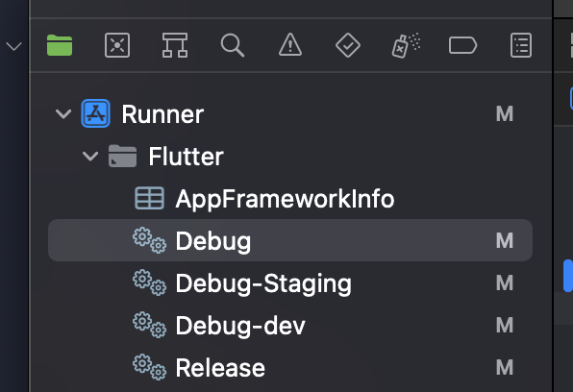Open the Report navigator list icon

coord(521,45)
